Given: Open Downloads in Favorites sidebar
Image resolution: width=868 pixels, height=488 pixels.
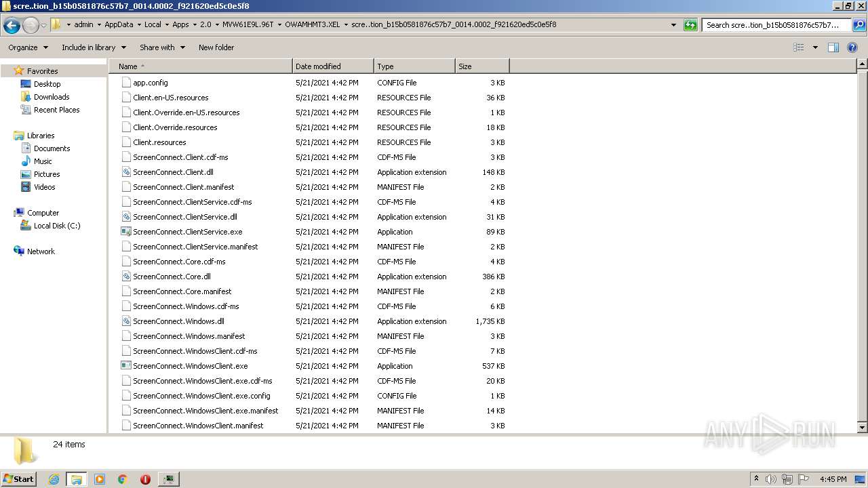Looking at the screenshot, I should (x=52, y=97).
